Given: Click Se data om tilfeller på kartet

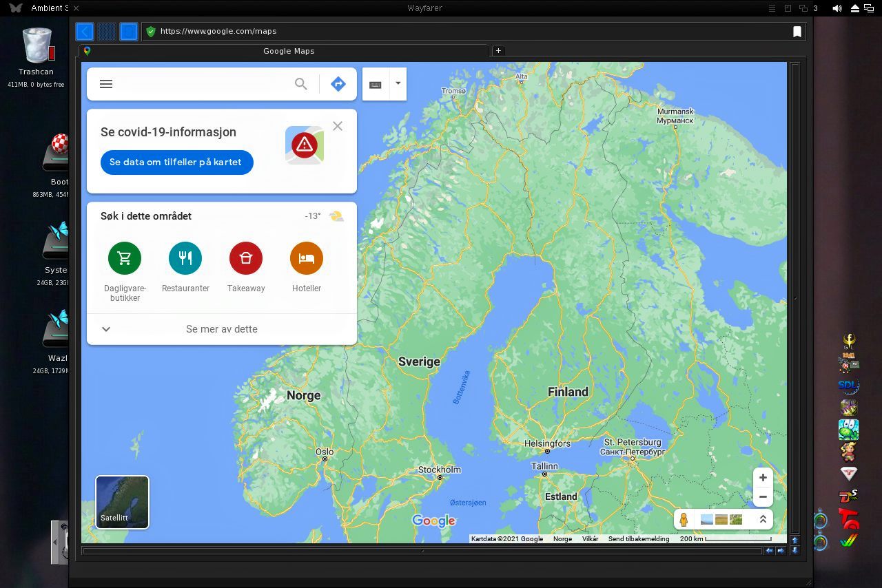Looking at the screenshot, I should (x=176, y=162).
